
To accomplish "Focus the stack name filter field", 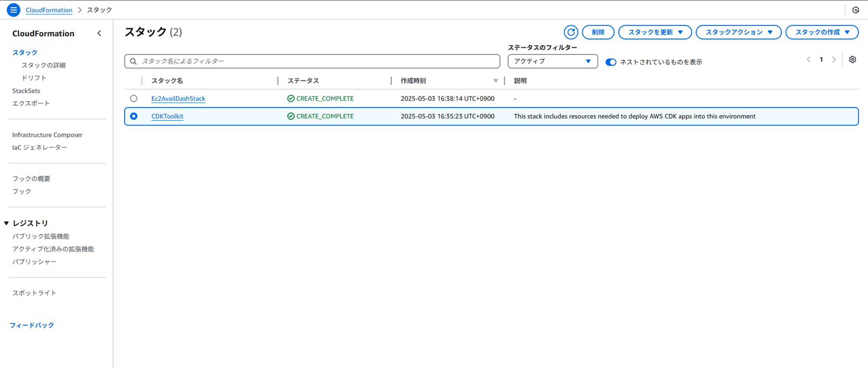I will pyautogui.click(x=312, y=61).
